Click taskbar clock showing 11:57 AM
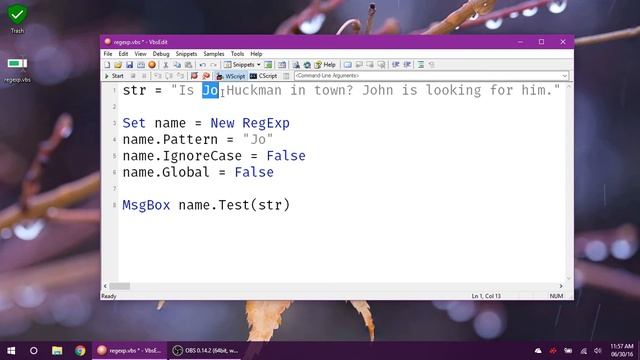Screen dimensions: 640x360 [x=622, y=351]
